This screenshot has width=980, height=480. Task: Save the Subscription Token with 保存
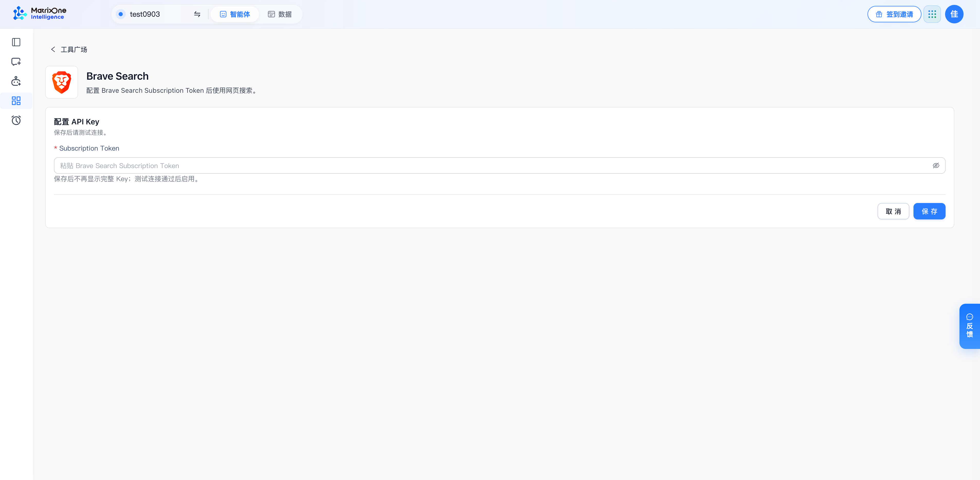[929, 211]
